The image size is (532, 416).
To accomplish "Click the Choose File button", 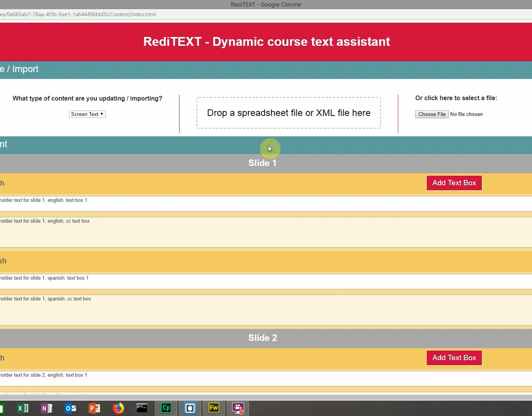I will (x=432, y=114).
